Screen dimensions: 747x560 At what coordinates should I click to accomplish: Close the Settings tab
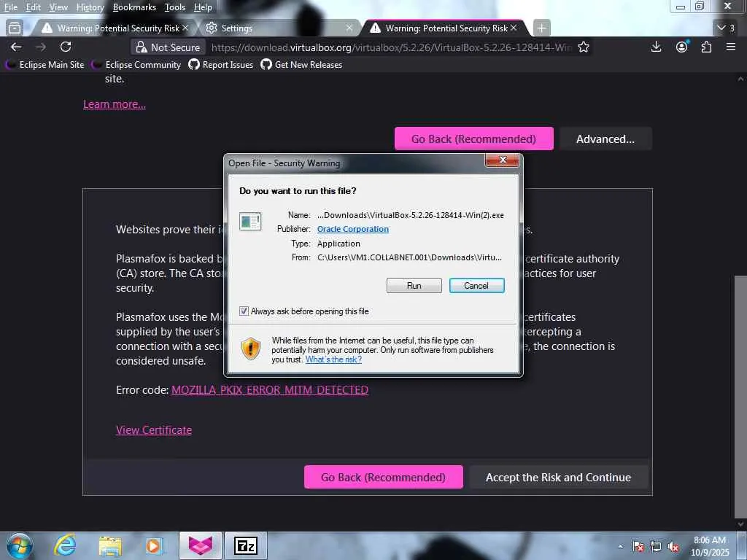pos(349,28)
